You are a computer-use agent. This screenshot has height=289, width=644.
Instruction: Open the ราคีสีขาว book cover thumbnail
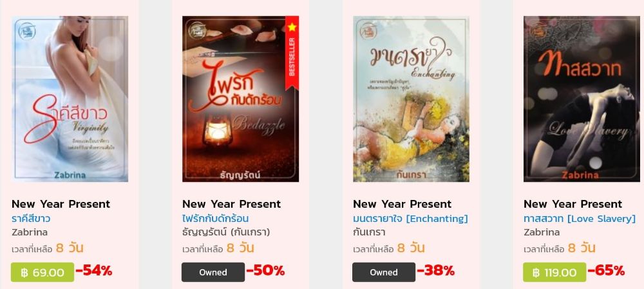(x=70, y=99)
